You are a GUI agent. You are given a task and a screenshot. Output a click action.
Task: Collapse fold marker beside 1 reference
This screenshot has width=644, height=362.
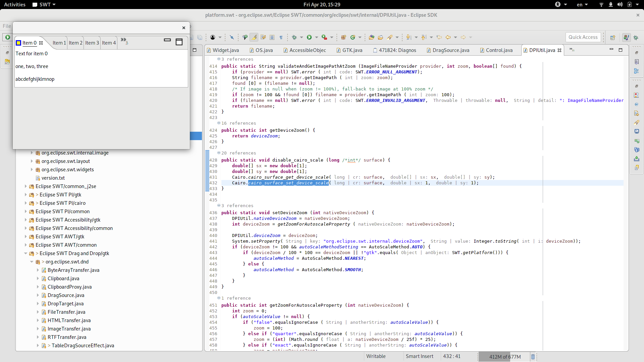pyautogui.click(x=219, y=298)
